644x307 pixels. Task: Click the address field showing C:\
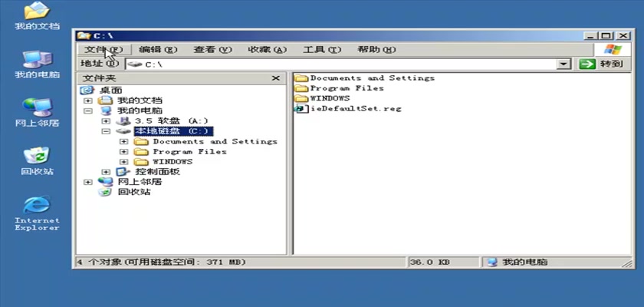(x=345, y=64)
